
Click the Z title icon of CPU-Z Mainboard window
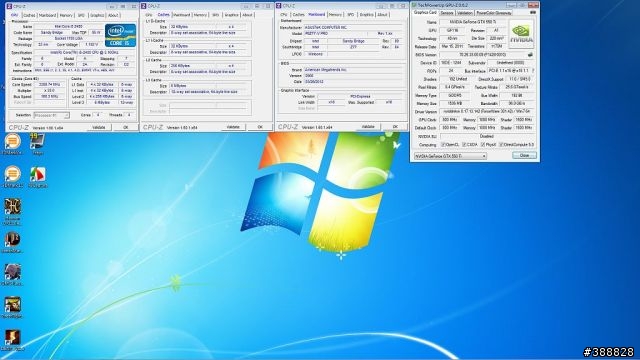coord(279,6)
